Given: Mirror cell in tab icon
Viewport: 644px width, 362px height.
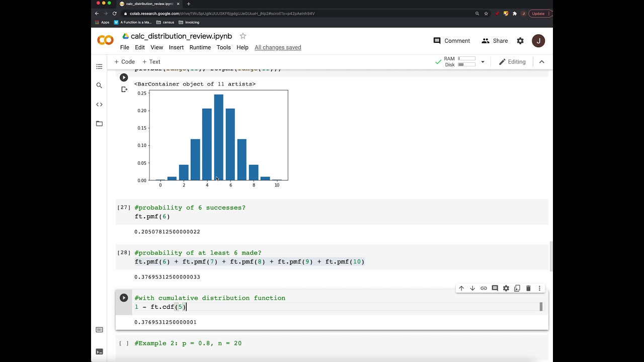Looking at the screenshot, I should (x=517, y=288).
